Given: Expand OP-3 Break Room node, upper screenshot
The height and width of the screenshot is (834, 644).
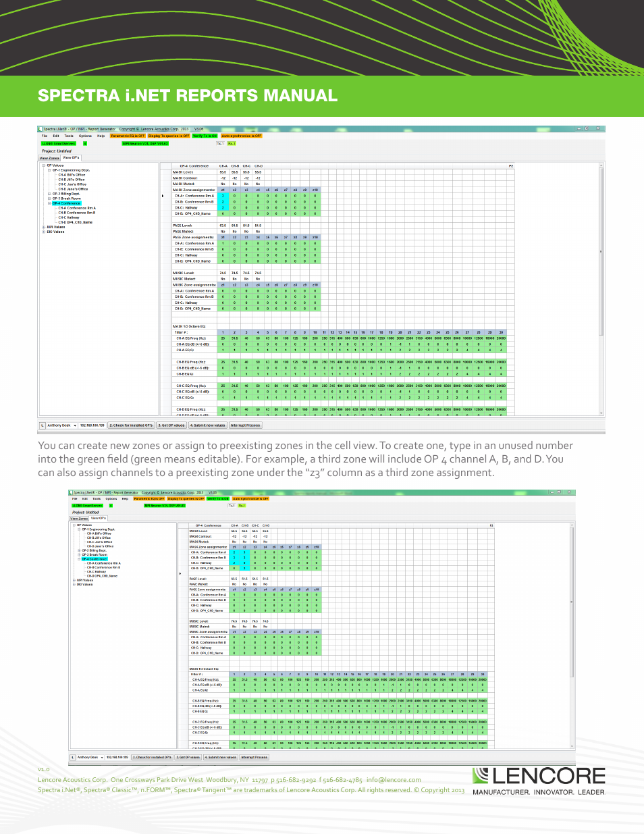Looking at the screenshot, I should [49, 199].
